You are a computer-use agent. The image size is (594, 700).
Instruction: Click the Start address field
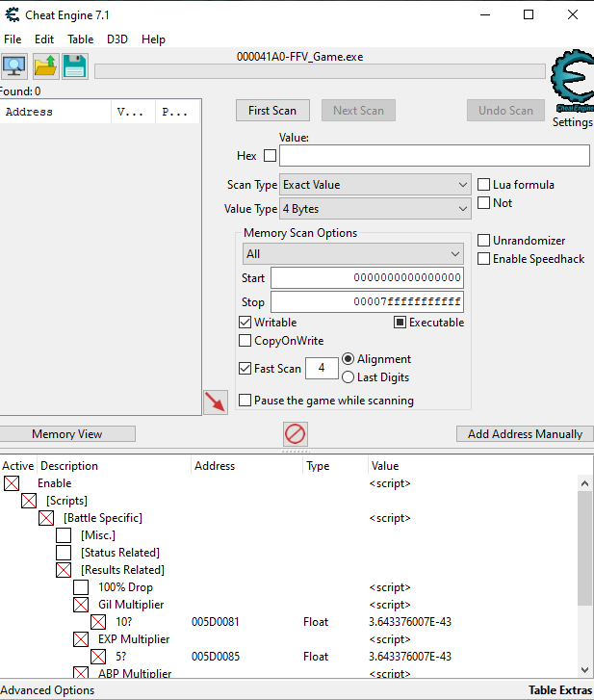[367, 277]
